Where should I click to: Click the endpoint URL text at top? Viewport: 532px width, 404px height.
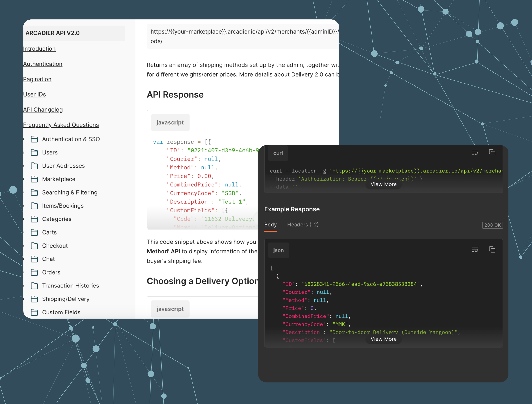245,36
